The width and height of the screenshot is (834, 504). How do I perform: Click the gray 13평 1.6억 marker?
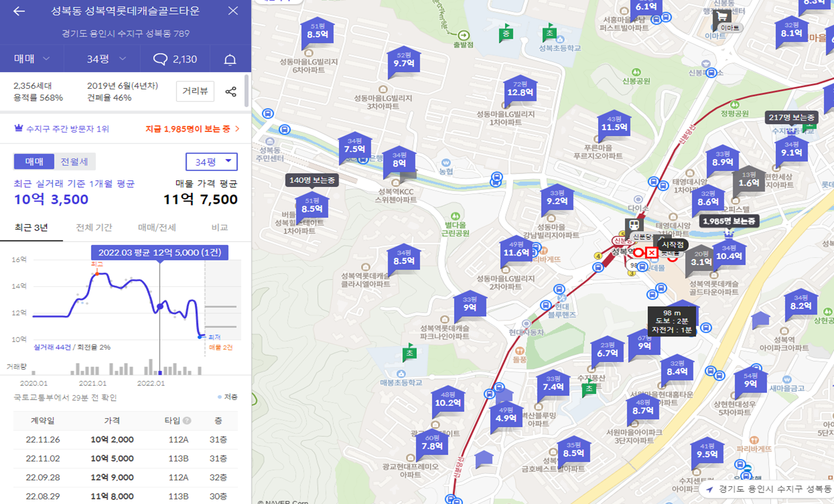(749, 182)
